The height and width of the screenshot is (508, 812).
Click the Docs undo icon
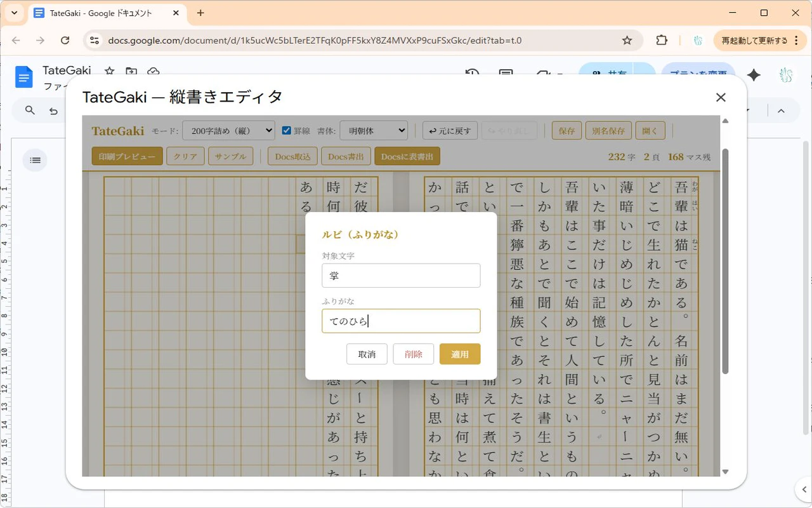tap(53, 110)
